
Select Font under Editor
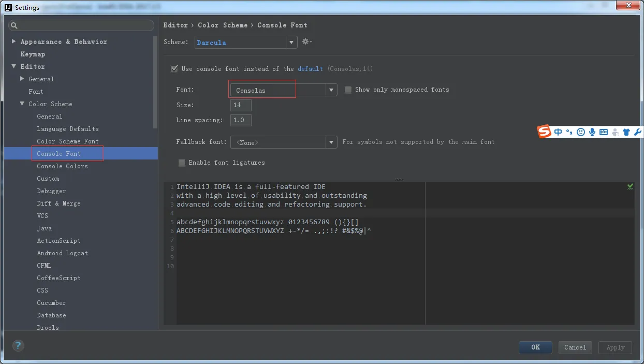36,91
